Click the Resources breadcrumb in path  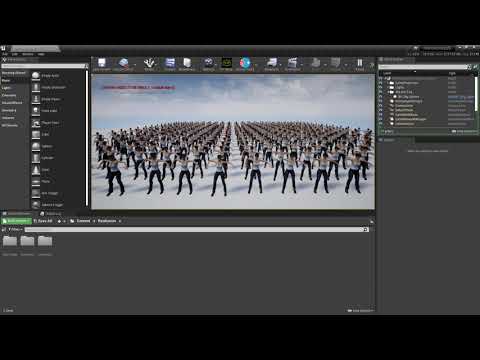[x=107, y=221]
